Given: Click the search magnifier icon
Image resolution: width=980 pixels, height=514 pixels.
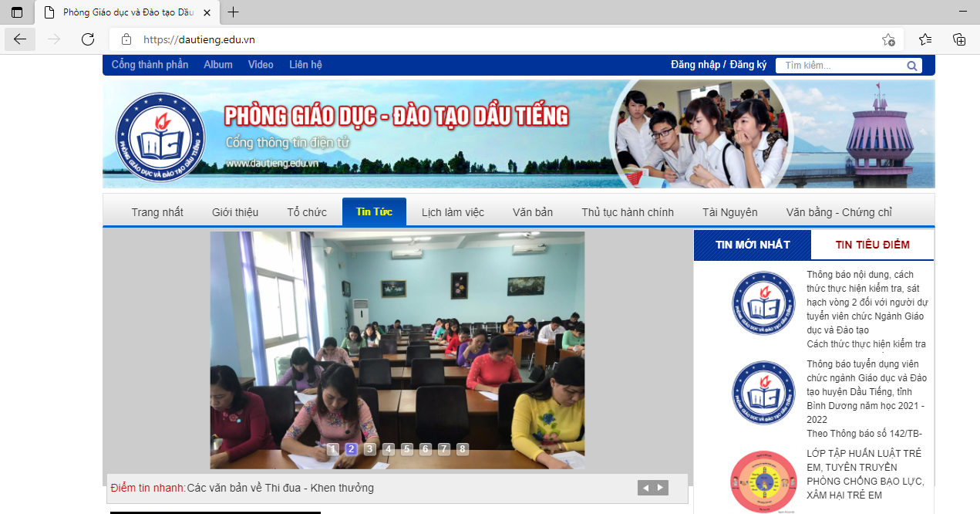Looking at the screenshot, I should point(912,66).
